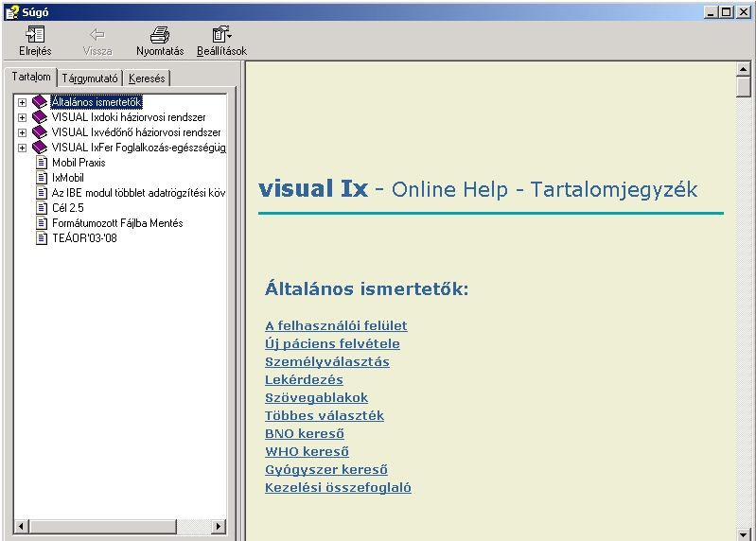Click the content pane's scroll up arrow

[744, 69]
